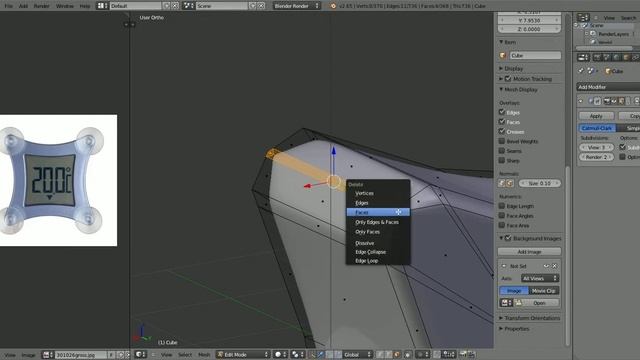Open the Mesh menu in viewport header

coord(204,355)
